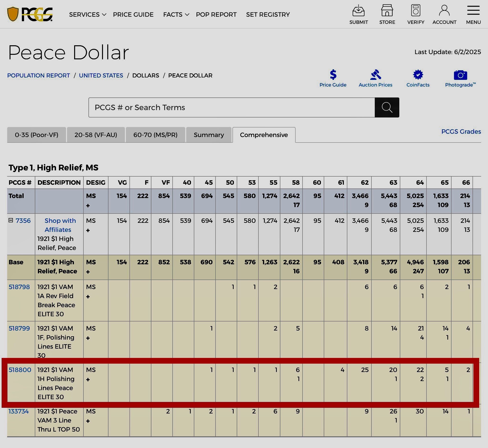Open Price Guide in top navigation
The image size is (488, 448).
click(x=133, y=15)
